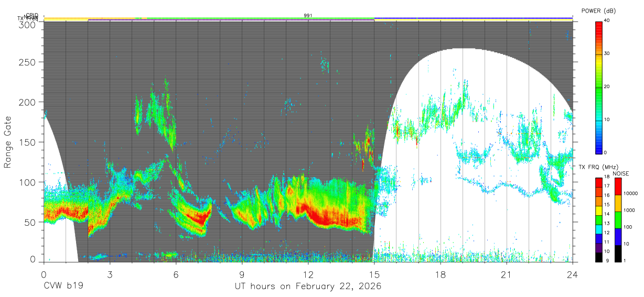The image size is (644, 297).
Task: Click the yellow segment of NOISE legend
Action: (x=617, y=203)
